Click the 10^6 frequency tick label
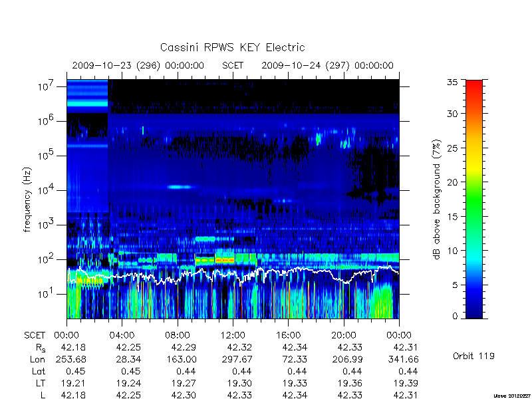 47,120
